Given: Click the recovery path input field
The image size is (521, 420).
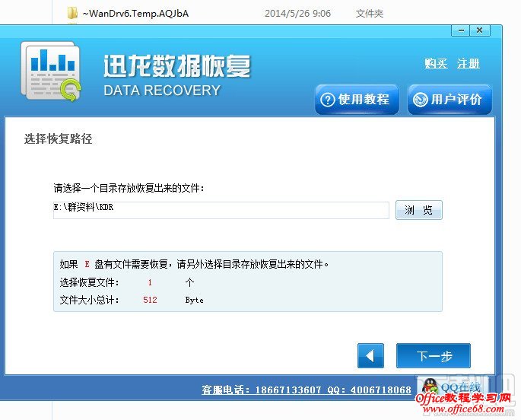Looking at the screenshot, I should coord(221,210).
